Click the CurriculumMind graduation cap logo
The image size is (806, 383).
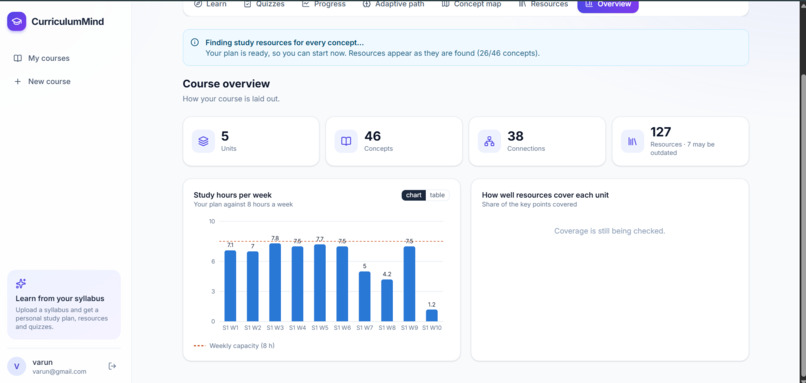tap(16, 22)
